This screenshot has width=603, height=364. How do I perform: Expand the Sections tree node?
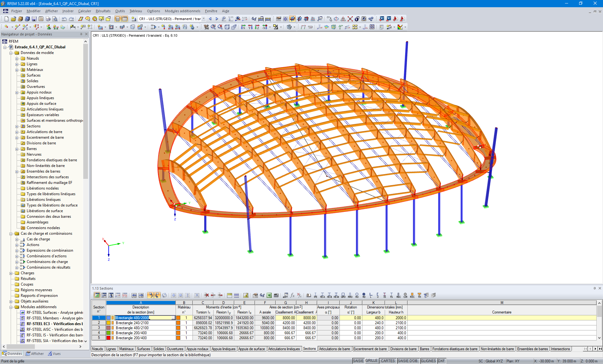tap(17, 126)
